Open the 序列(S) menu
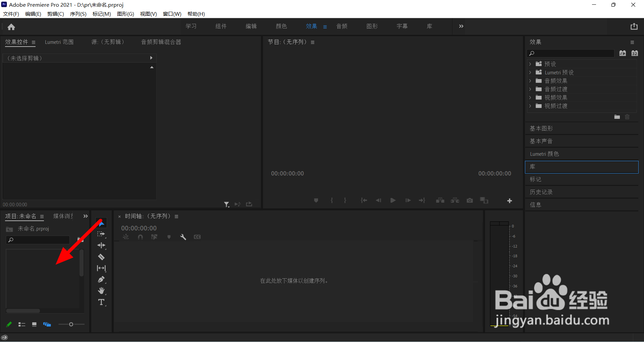 click(x=78, y=14)
